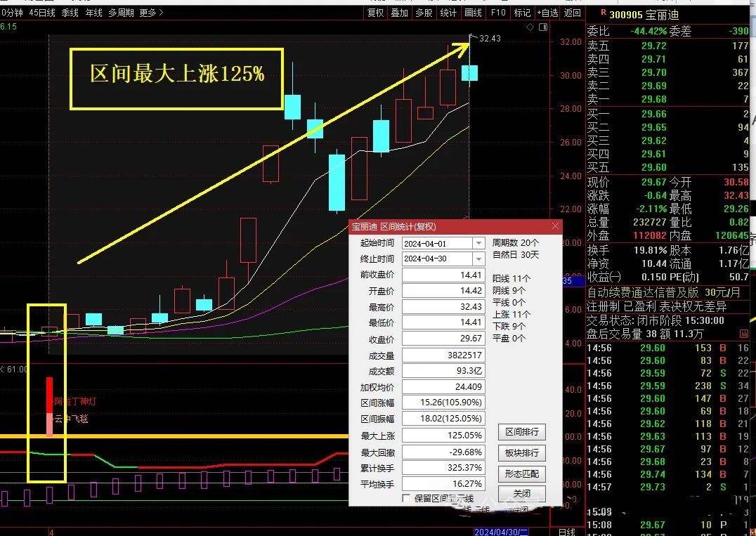Screen dimensions: 756x536
Task: Expand the 更多 periods menu
Action: click(x=151, y=13)
